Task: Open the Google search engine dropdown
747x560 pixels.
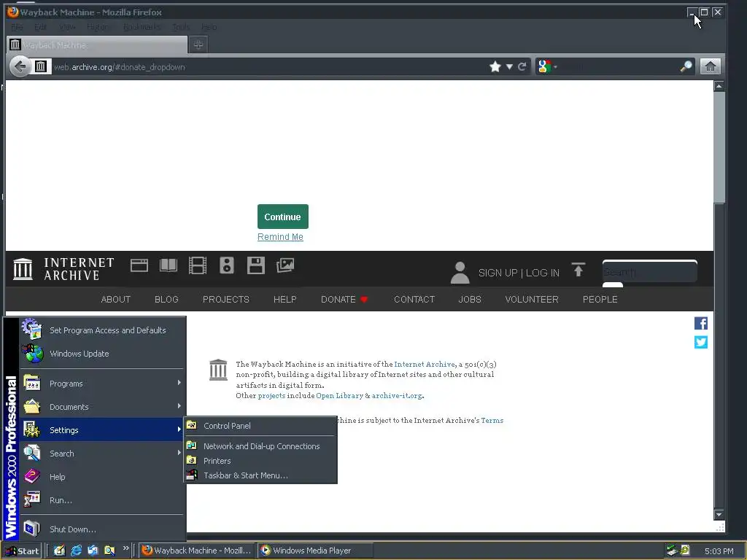Action: pyautogui.click(x=547, y=66)
